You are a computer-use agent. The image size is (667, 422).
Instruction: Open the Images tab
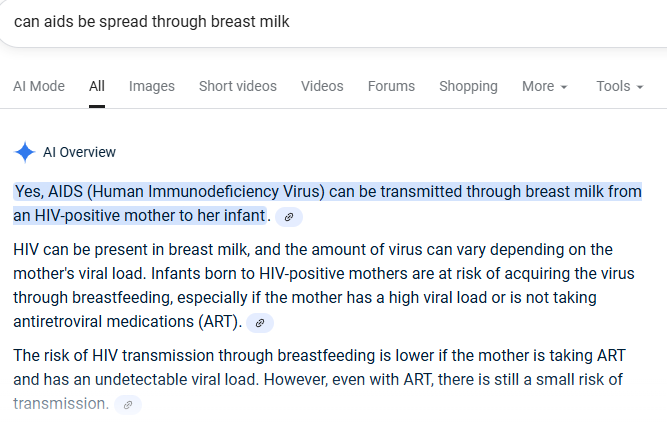click(151, 86)
